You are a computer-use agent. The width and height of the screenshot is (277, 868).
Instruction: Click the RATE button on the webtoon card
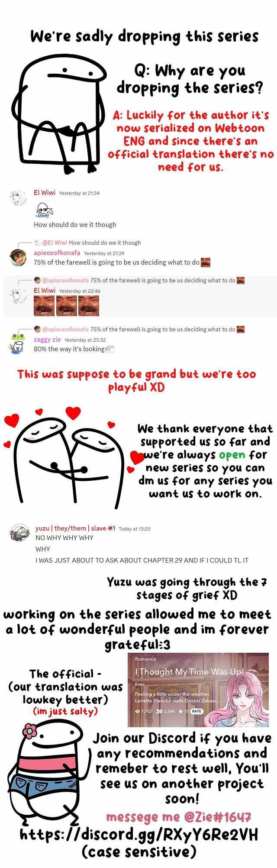coord(196,711)
